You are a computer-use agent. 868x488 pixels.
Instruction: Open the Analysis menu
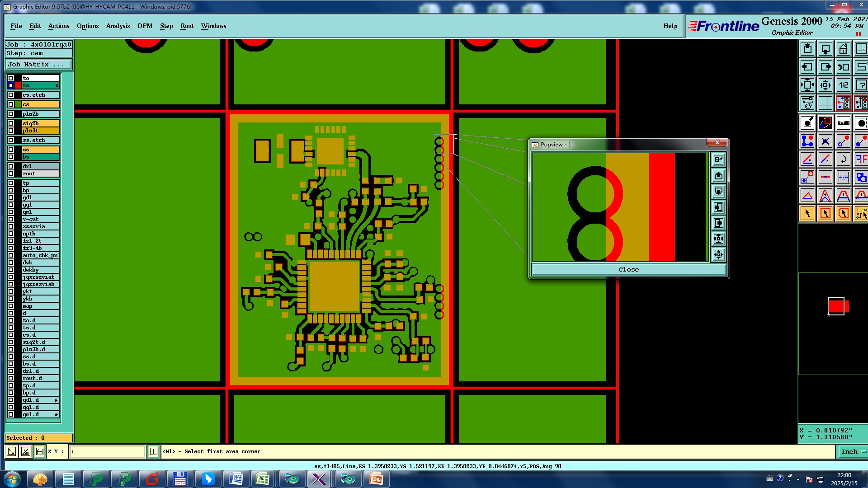pos(118,26)
